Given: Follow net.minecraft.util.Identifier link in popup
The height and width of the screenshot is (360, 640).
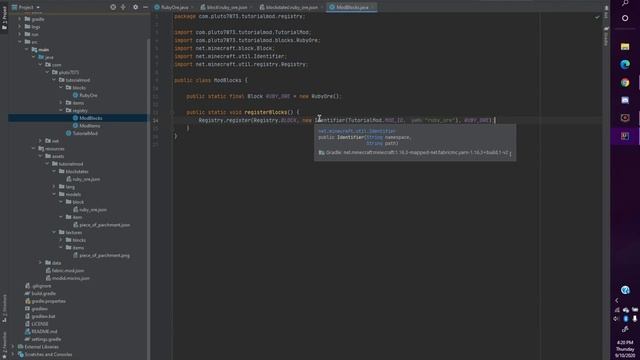Looking at the screenshot, I should point(356,131).
